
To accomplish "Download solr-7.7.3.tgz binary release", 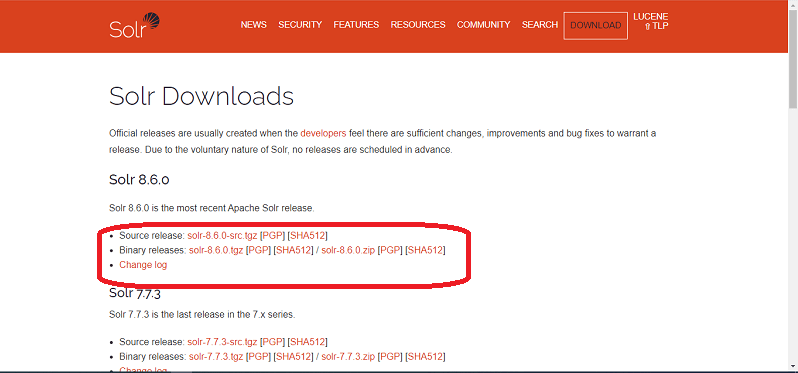I will (x=216, y=356).
